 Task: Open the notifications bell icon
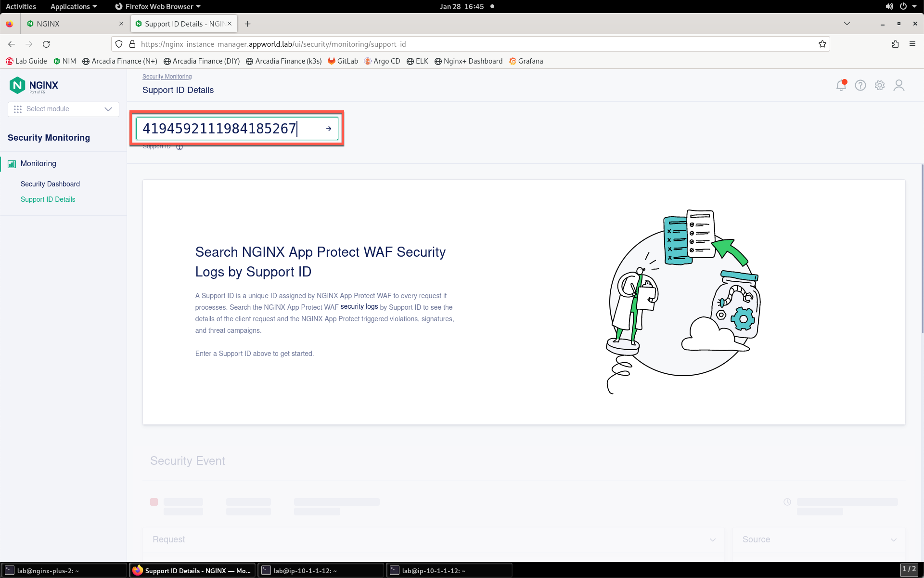(x=841, y=85)
